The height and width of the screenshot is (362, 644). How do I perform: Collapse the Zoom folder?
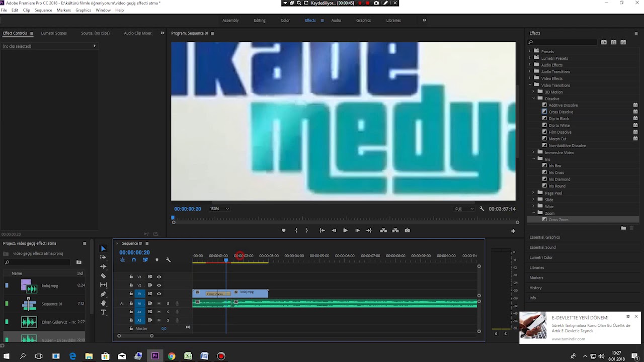click(534, 213)
